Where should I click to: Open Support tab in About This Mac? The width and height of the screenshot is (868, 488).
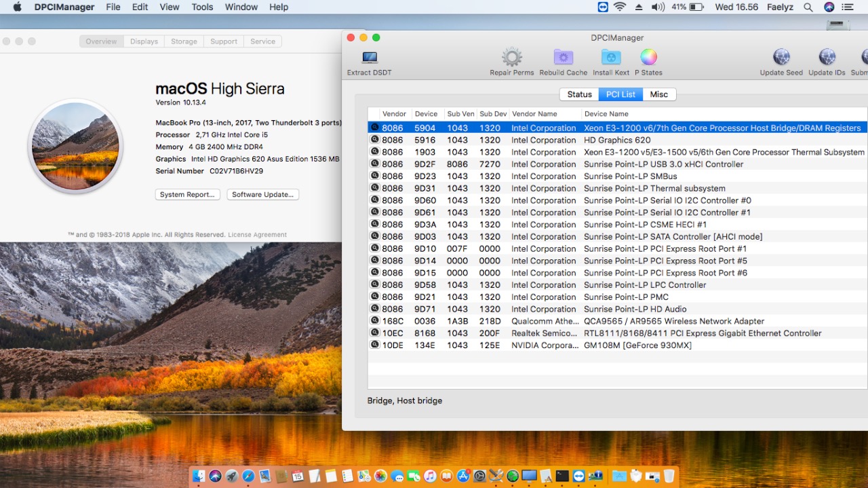(224, 41)
